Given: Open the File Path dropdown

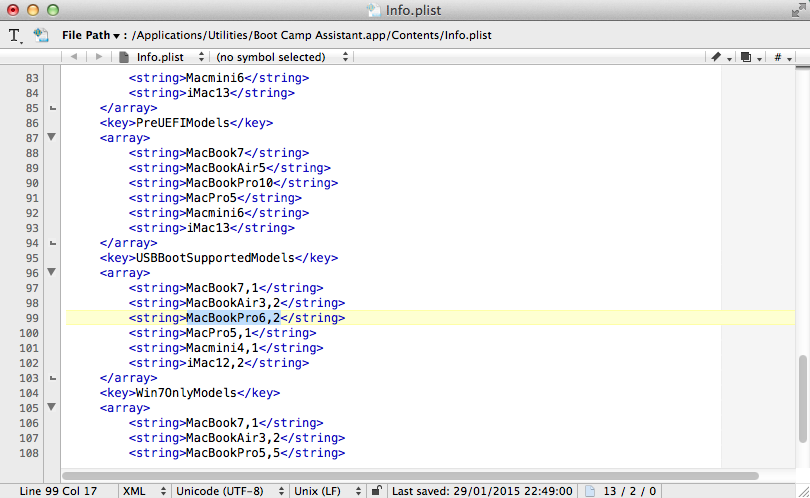Looking at the screenshot, I should (91, 35).
